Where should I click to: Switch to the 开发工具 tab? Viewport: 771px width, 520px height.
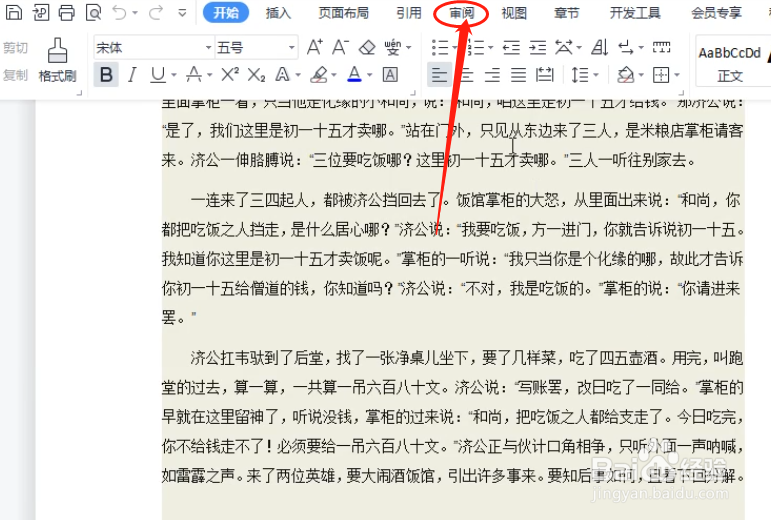point(635,13)
